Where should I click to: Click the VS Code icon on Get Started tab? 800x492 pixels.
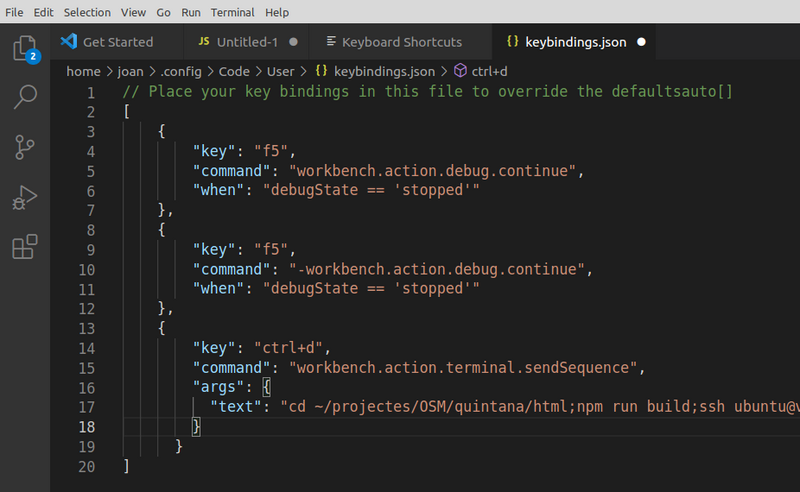(69, 42)
